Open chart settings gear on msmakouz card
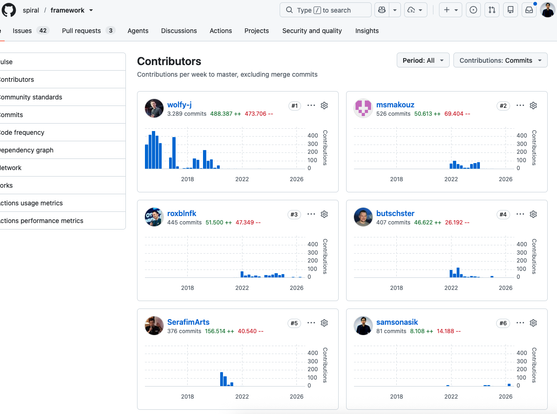Image resolution: width=557 pixels, height=414 pixels. pos(533,106)
